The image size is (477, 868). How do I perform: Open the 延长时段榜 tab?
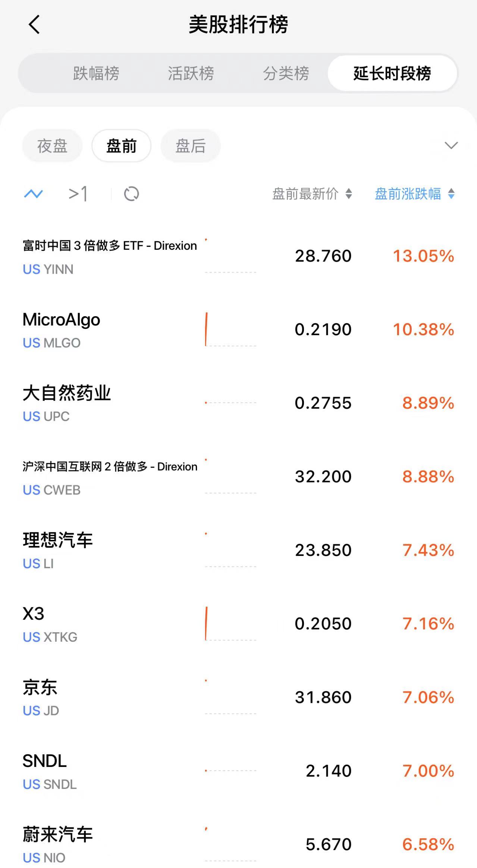(x=392, y=73)
